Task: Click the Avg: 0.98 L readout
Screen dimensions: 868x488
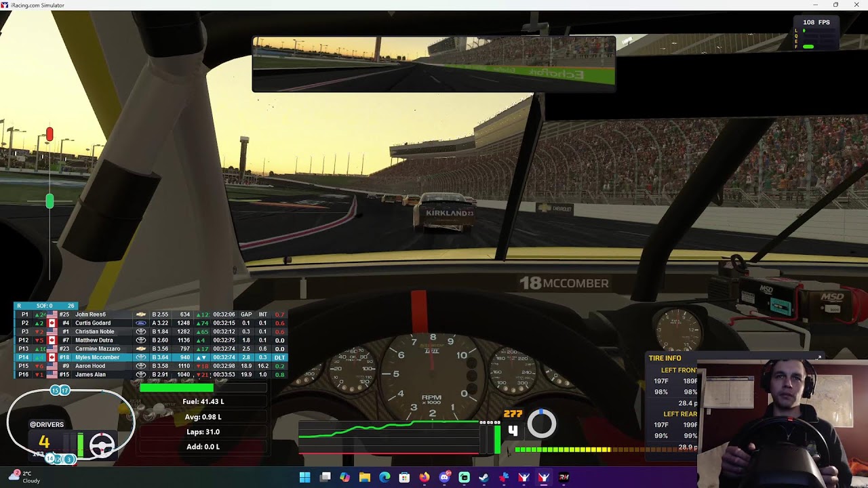Action: click(203, 417)
